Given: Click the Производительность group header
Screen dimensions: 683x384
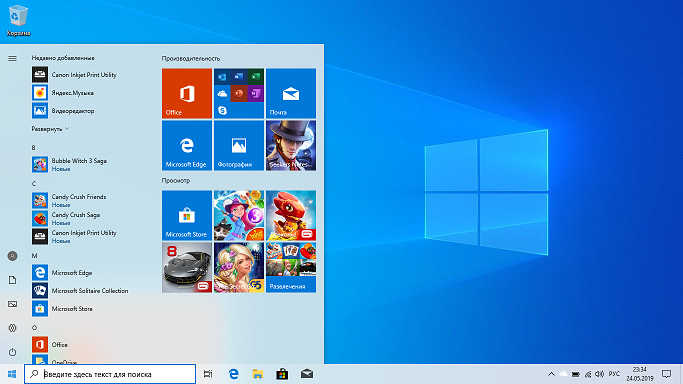Looking at the screenshot, I should click(x=191, y=58).
